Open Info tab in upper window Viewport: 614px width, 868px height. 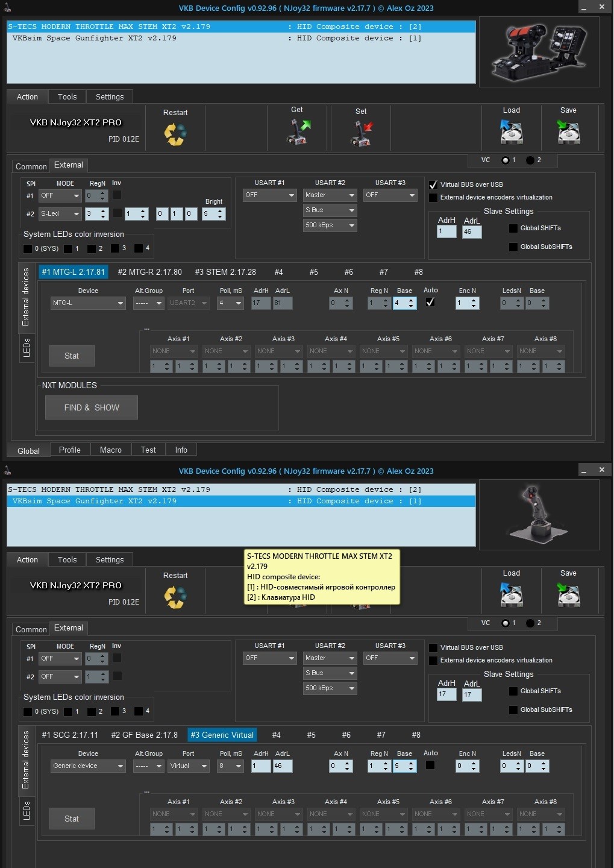coord(181,450)
